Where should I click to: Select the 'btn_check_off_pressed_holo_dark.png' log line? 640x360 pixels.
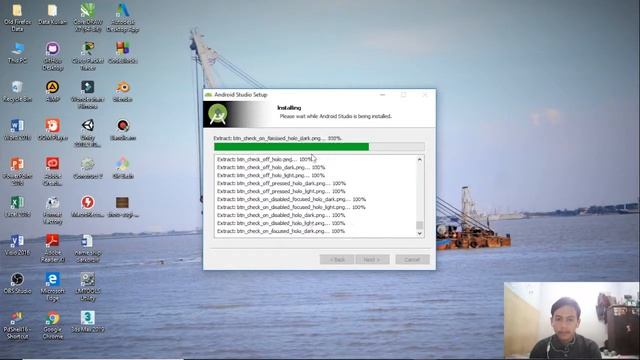click(x=281, y=183)
